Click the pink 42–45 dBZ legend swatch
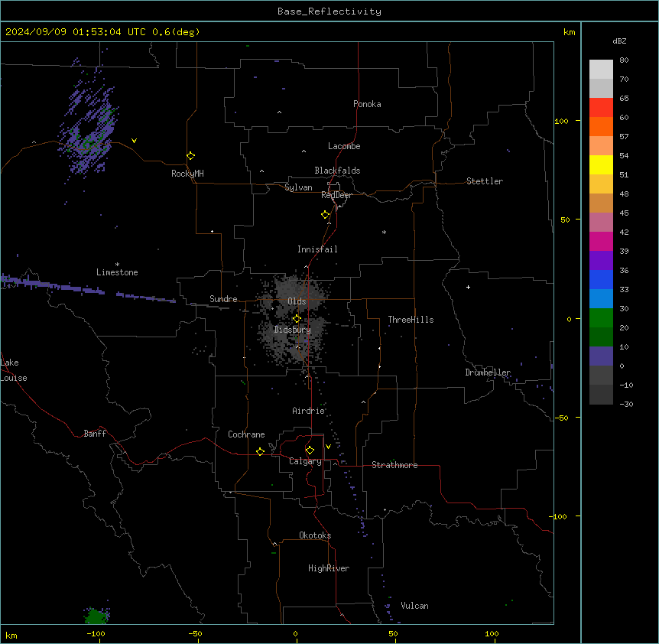The image size is (659, 644). [601, 223]
